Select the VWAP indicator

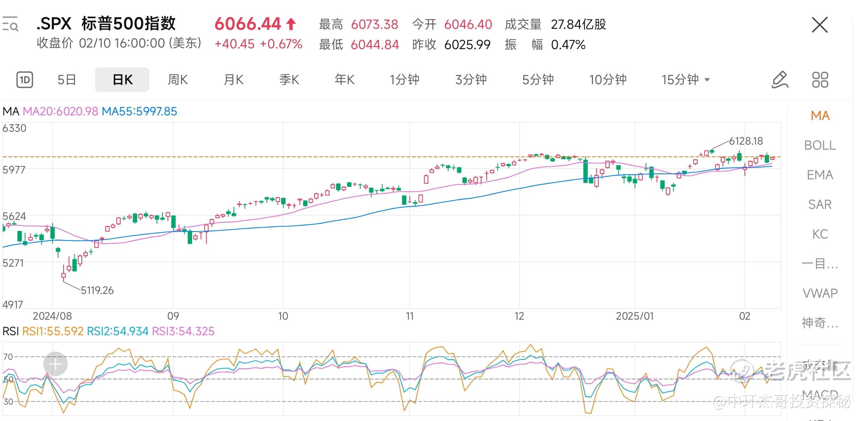(820, 293)
